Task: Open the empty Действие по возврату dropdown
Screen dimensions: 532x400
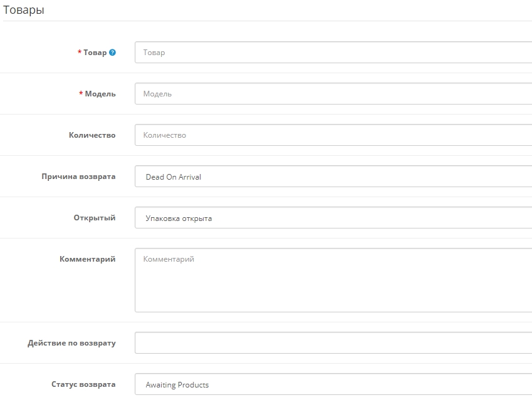Action: tap(333, 343)
